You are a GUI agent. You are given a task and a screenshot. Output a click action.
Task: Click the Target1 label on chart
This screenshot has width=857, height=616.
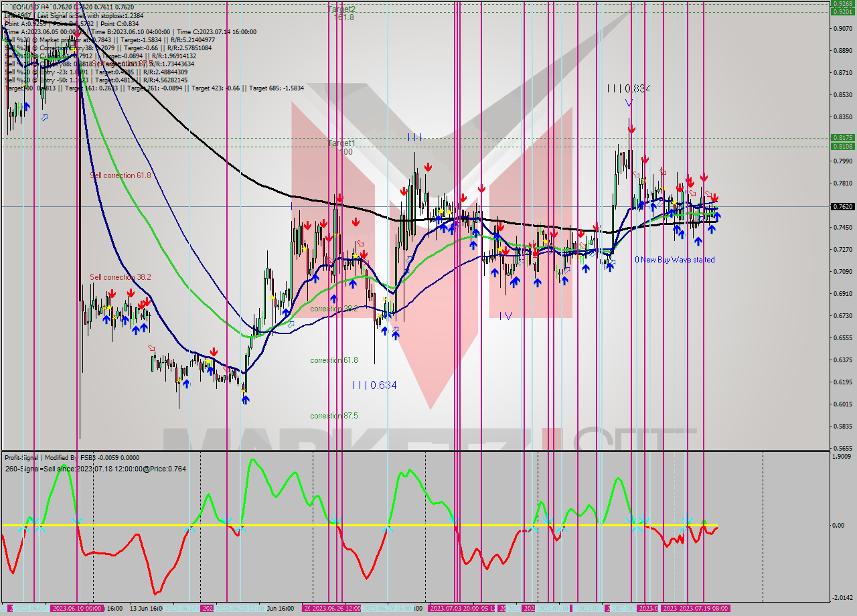pyautogui.click(x=341, y=143)
